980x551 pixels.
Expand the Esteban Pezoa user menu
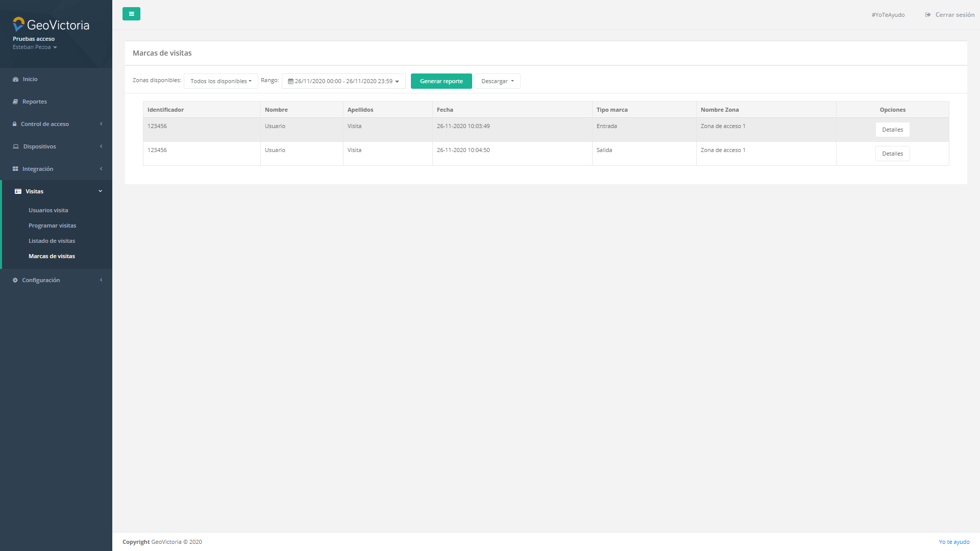click(x=35, y=47)
